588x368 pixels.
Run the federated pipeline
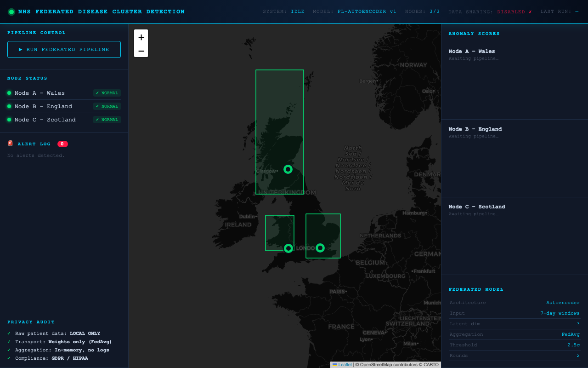tap(64, 49)
